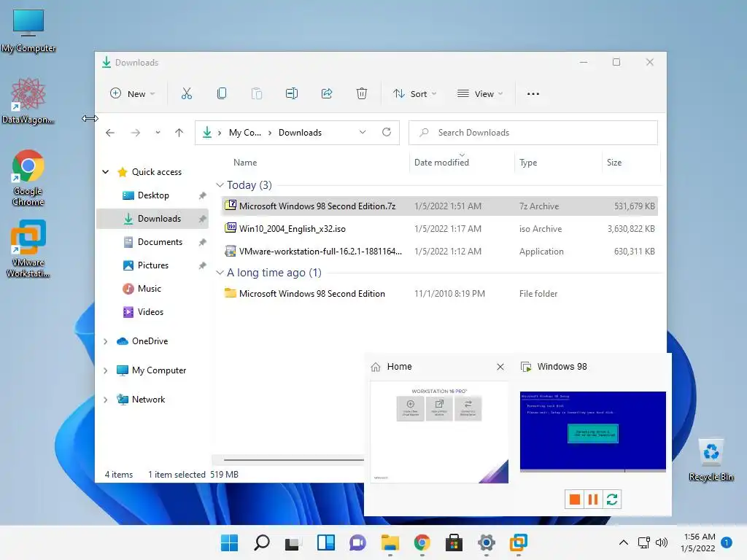Select Microsoft Windows 98 Second Edition.7z archive
The width and height of the screenshot is (747, 560).
440,206
